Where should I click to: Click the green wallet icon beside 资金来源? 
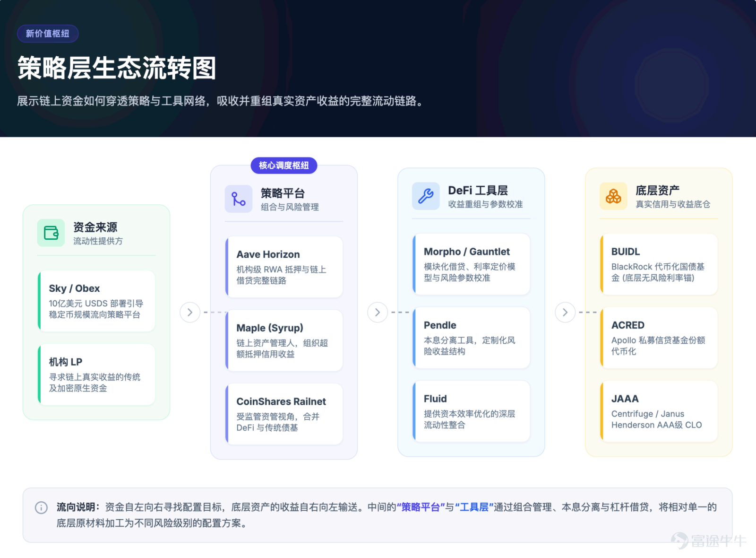click(51, 233)
